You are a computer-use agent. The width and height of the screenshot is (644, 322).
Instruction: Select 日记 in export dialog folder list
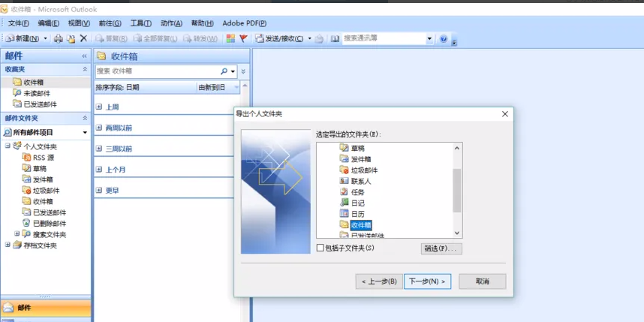tap(352, 203)
